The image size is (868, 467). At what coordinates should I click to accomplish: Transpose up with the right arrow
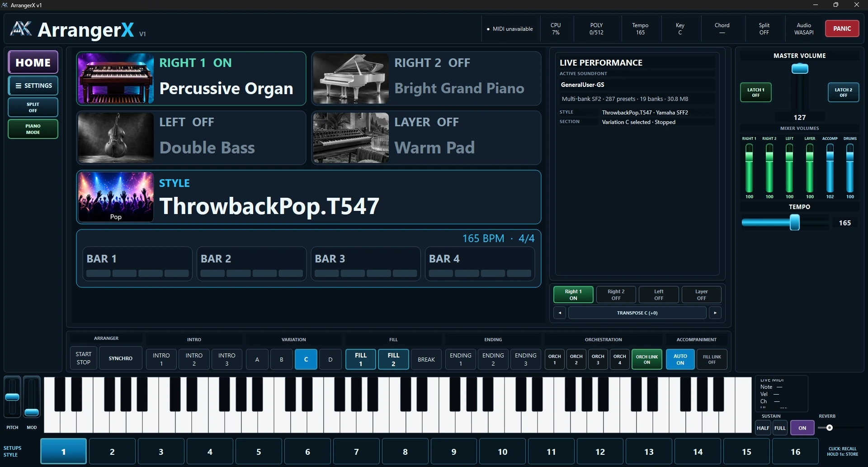point(715,313)
